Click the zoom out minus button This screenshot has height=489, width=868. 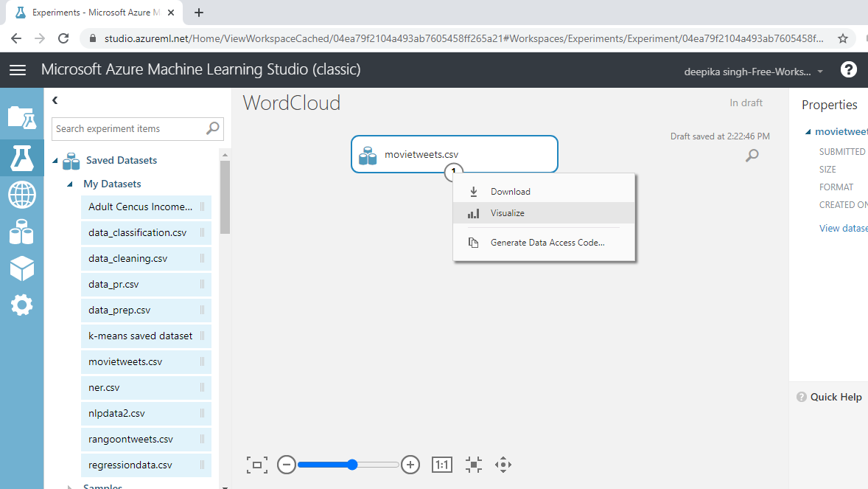coord(286,465)
